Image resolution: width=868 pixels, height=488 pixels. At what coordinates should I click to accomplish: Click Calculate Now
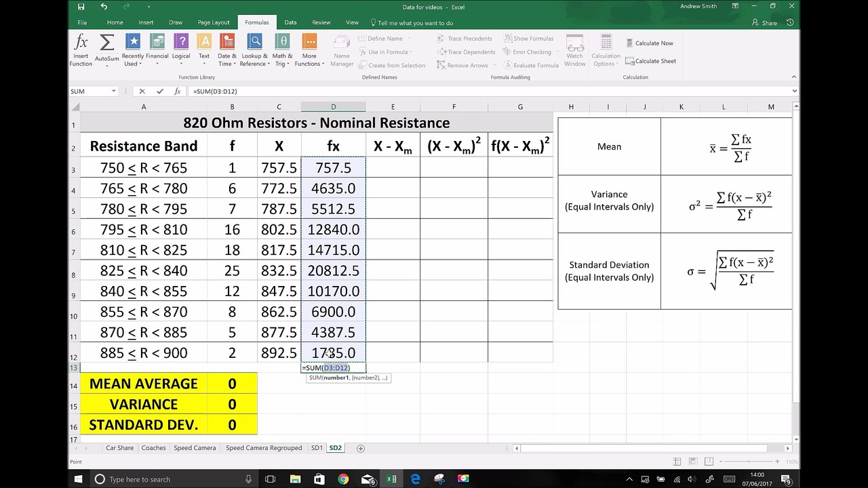click(649, 43)
